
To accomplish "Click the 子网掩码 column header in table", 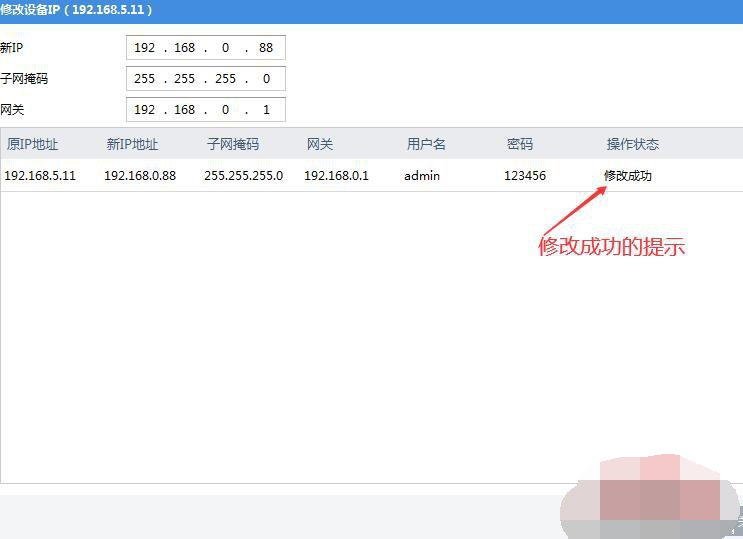I will pyautogui.click(x=233, y=144).
